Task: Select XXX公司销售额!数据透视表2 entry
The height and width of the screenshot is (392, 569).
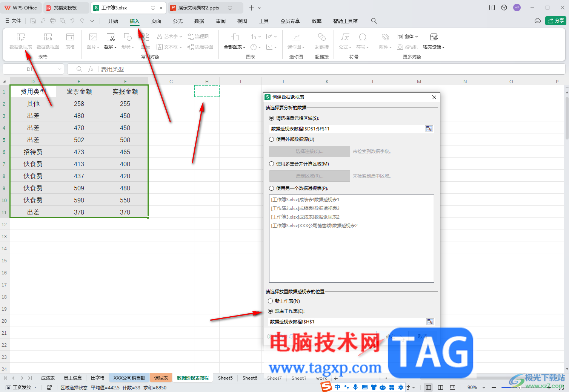Action: (x=314, y=226)
